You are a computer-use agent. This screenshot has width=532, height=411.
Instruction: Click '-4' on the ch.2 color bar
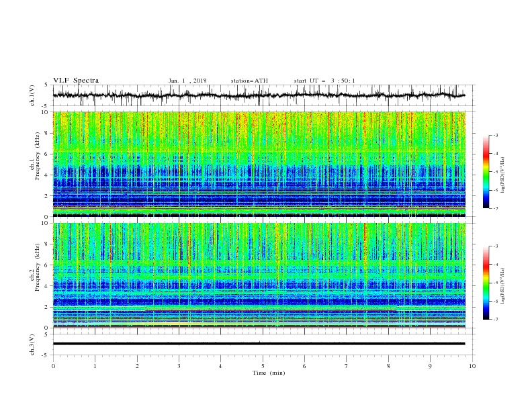point(495,265)
